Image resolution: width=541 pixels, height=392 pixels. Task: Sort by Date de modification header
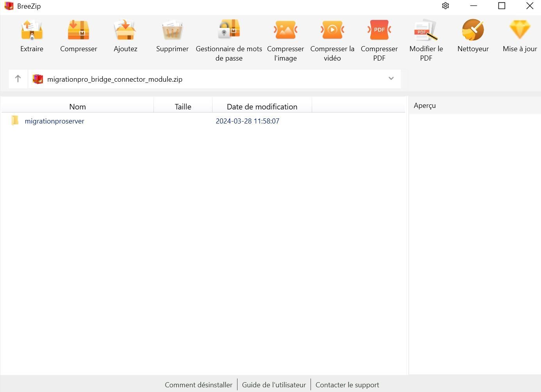[x=262, y=107]
